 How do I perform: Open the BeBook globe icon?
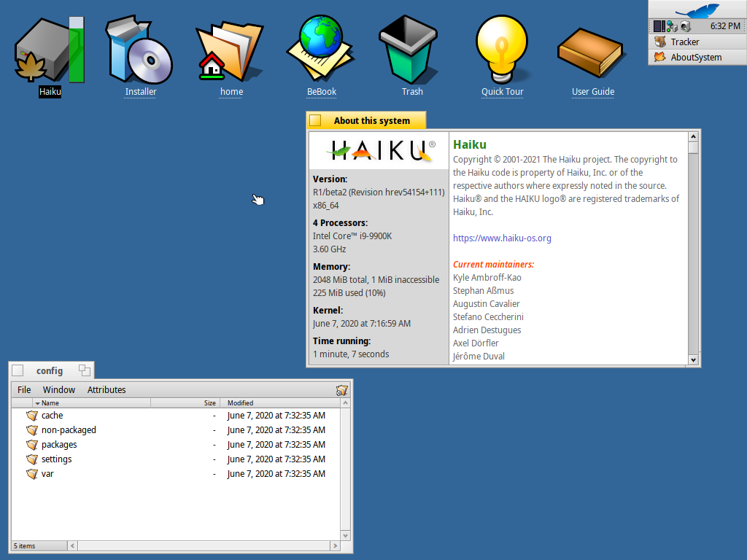pyautogui.click(x=321, y=49)
